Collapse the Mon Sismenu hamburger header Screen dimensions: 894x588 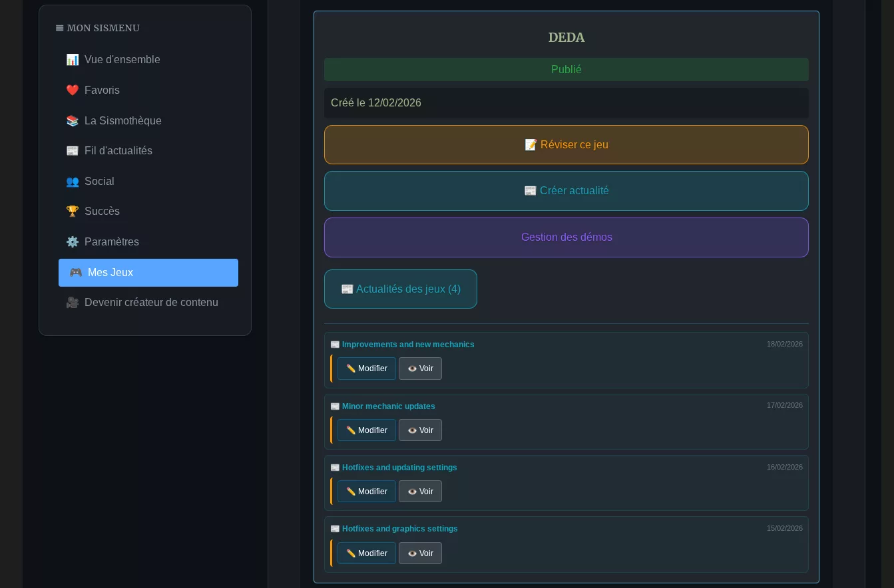click(x=98, y=28)
